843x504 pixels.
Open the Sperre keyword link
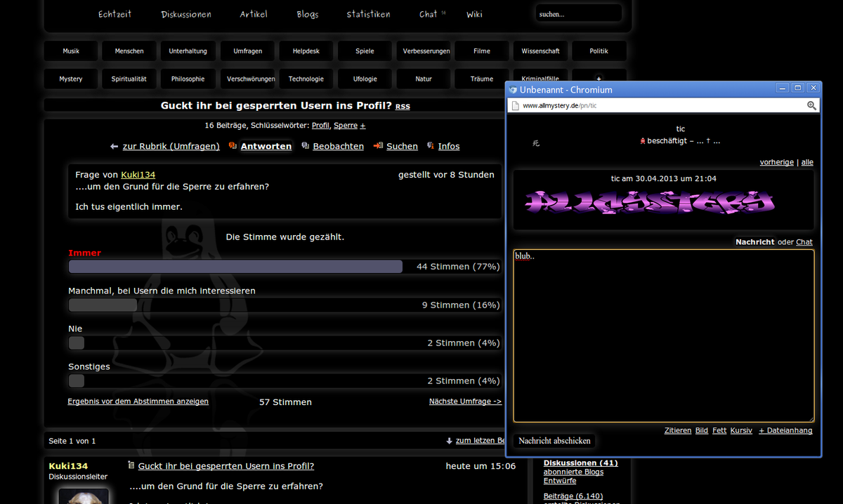click(346, 126)
